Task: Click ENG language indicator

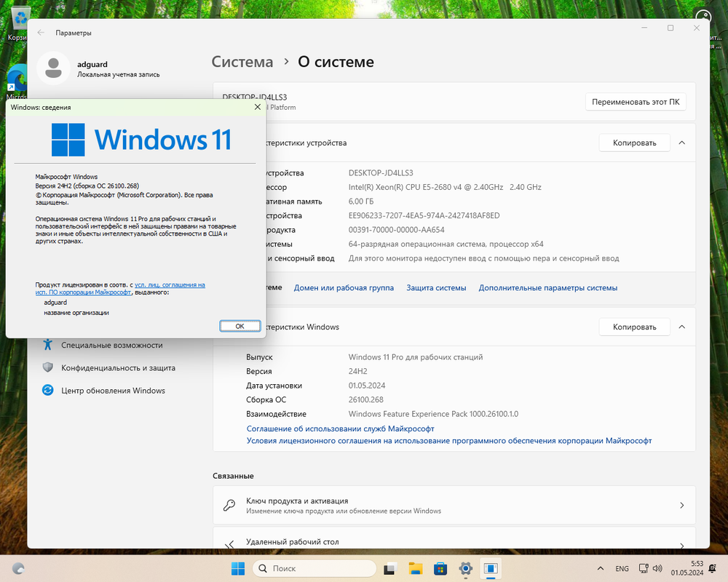Action: (622, 568)
